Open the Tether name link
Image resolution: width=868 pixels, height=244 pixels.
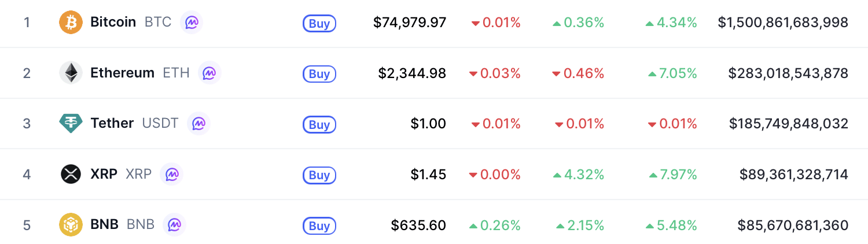tap(112, 123)
